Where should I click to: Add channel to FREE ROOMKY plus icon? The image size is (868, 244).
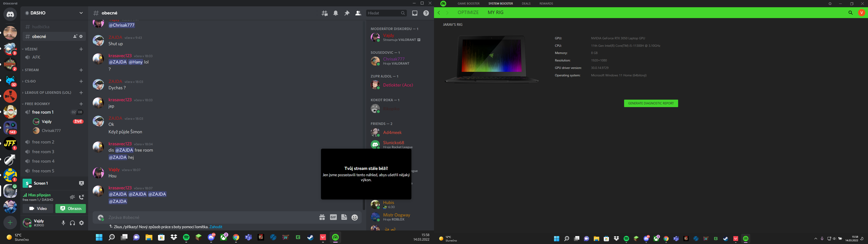point(81,104)
